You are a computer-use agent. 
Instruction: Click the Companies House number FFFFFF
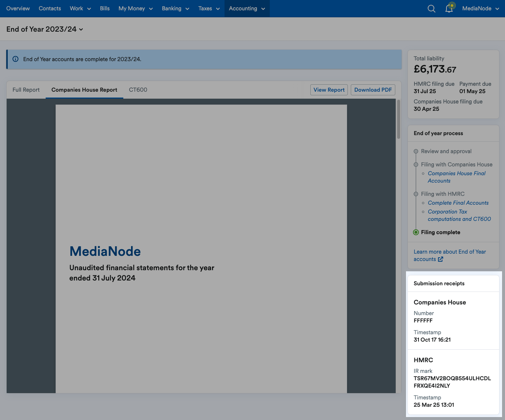coord(423,321)
